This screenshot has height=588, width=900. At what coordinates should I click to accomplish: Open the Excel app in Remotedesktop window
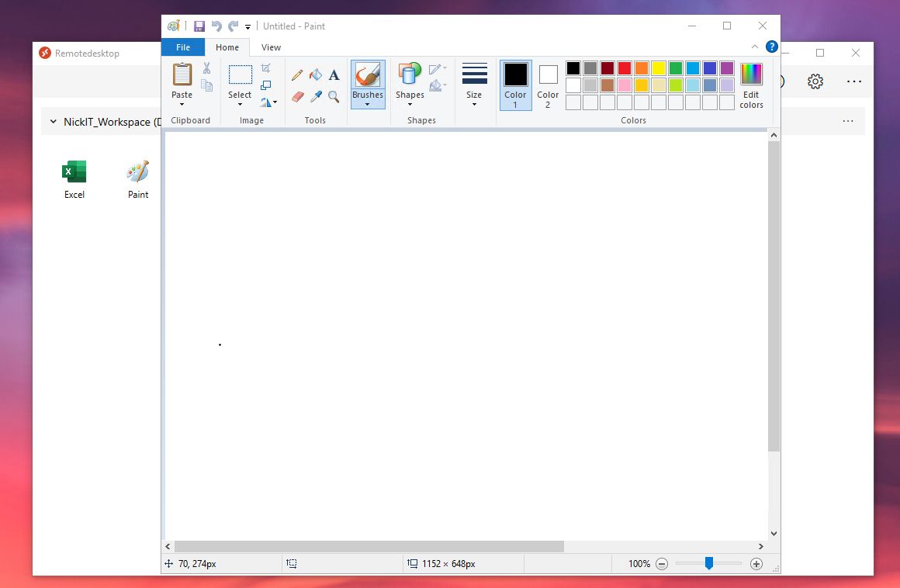(74, 179)
